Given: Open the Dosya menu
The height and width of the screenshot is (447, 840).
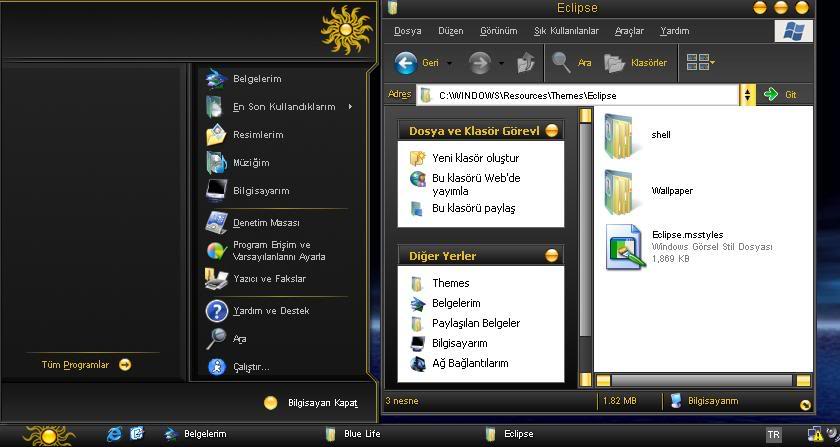Looking at the screenshot, I should point(408,31).
